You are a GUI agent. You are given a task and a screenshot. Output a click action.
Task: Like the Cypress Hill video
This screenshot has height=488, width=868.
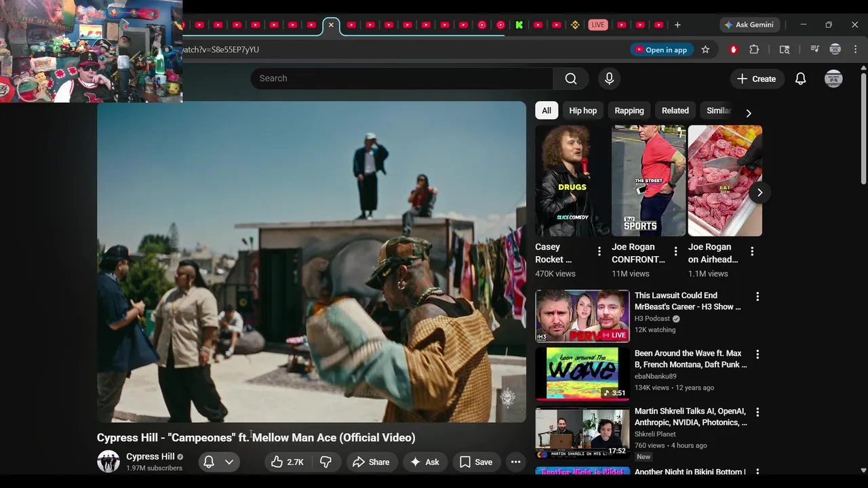point(287,462)
